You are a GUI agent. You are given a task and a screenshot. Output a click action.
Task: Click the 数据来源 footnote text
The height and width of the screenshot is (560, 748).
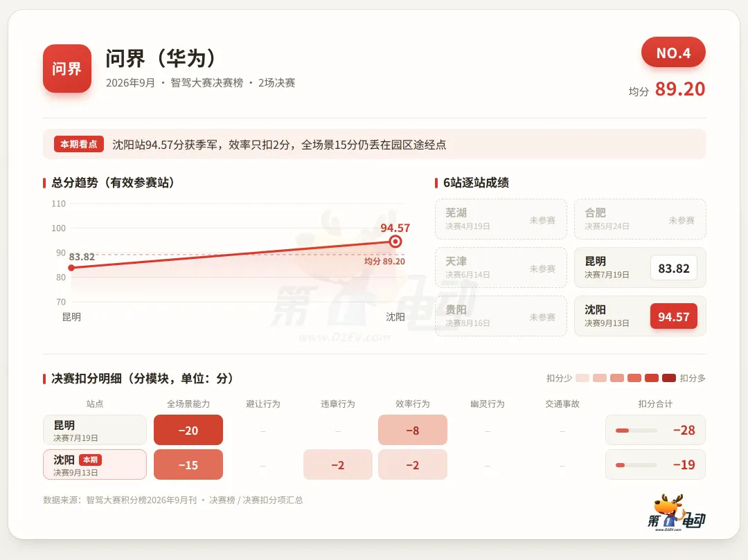pyautogui.click(x=172, y=500)
